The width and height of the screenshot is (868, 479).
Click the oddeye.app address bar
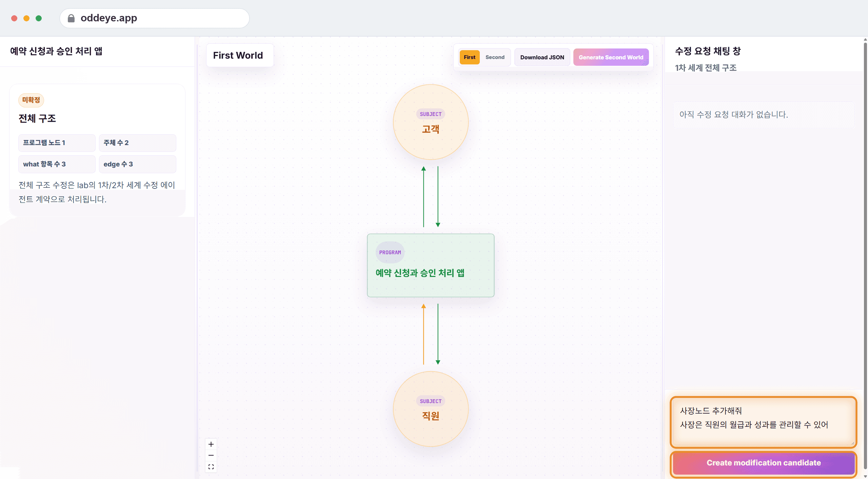155,18
